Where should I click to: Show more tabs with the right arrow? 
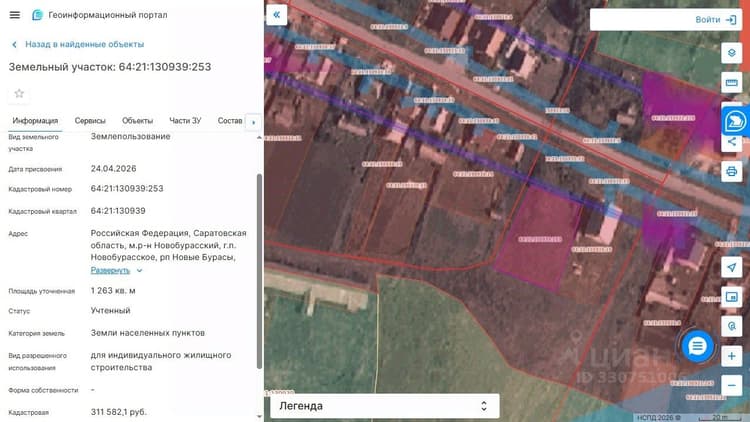[x=254, y=122]
